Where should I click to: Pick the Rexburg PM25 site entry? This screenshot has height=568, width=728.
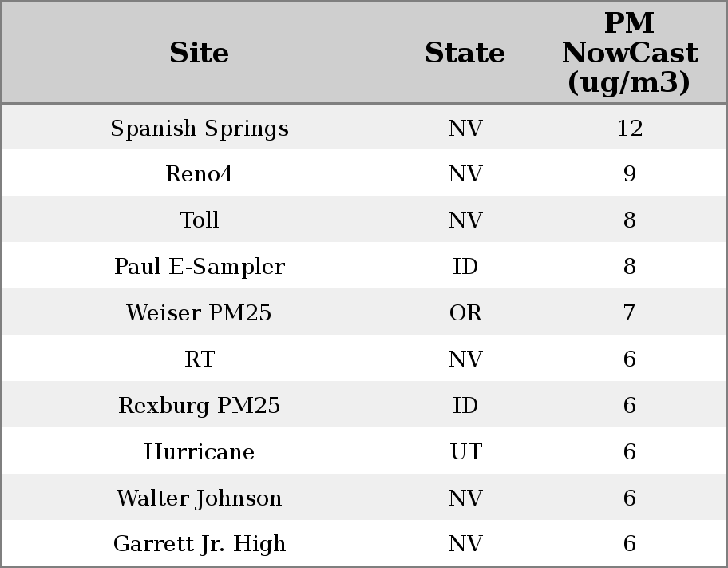coord(199,406)
